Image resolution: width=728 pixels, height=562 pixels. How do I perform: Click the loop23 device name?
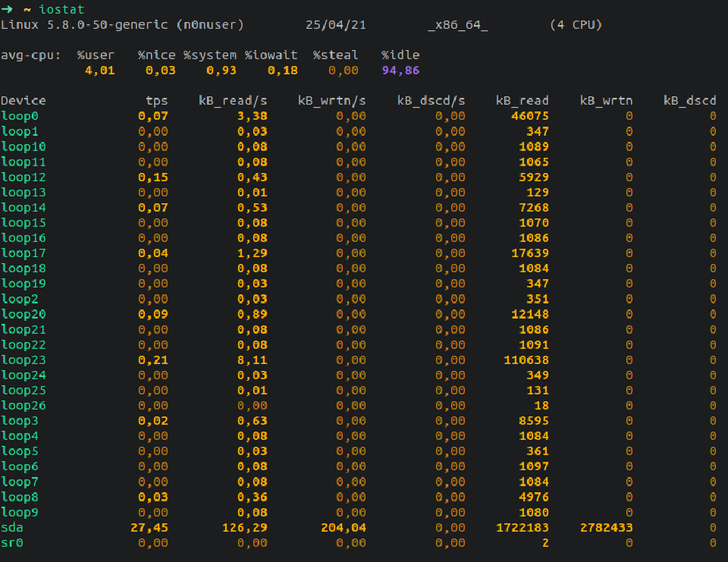tap(24, 359)
